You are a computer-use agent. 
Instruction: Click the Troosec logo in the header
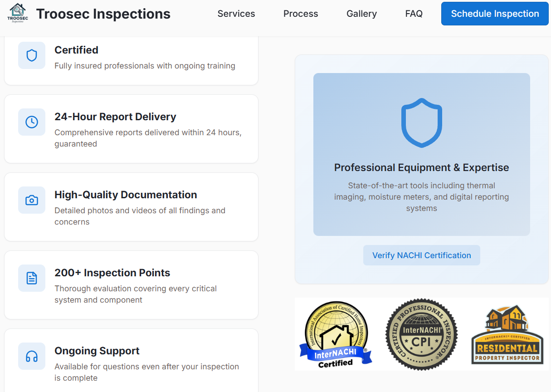click(x=18, y=13)
